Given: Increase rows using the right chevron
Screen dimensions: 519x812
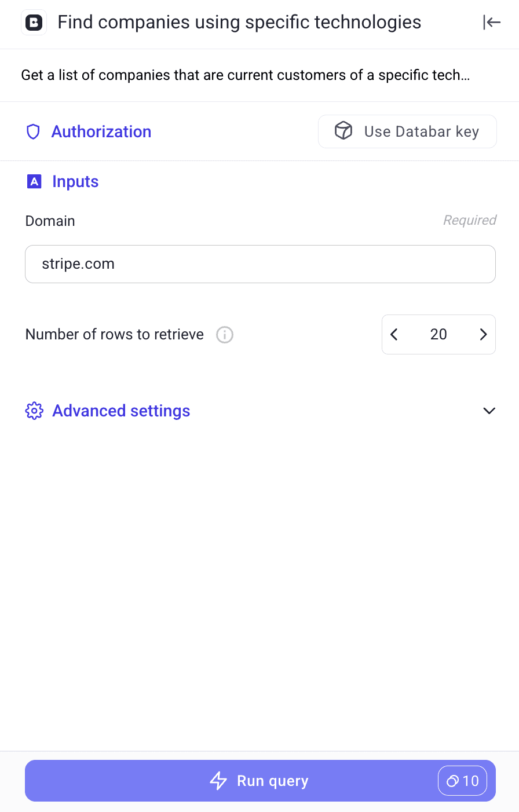Looking at the screenshot, I should 483,334.
